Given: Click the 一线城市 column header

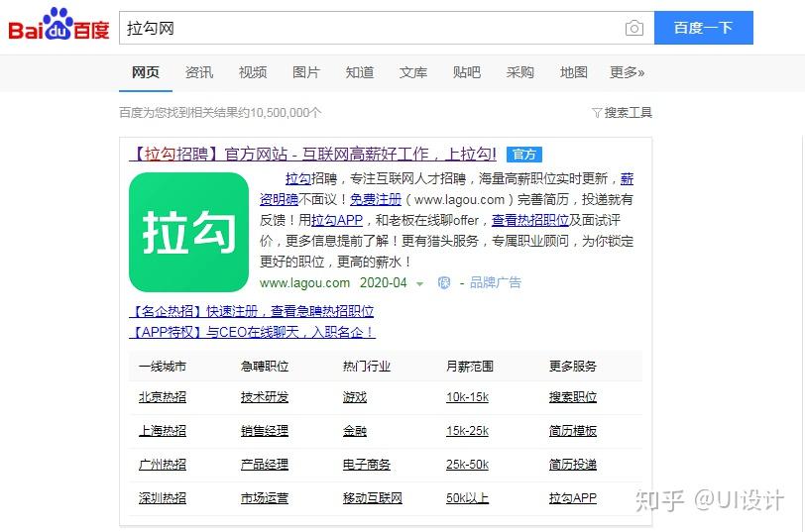Looking at the screenshot, I should click(x=163, y=367).
